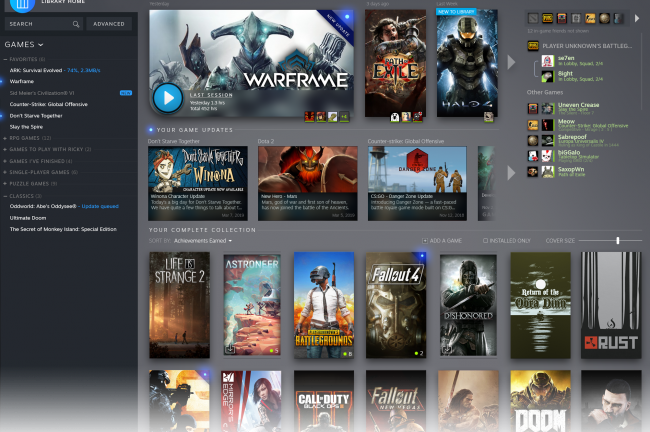Screen dimensions: 650x432
Task: Show more game updates with right arrow
Action: [512, 173]
